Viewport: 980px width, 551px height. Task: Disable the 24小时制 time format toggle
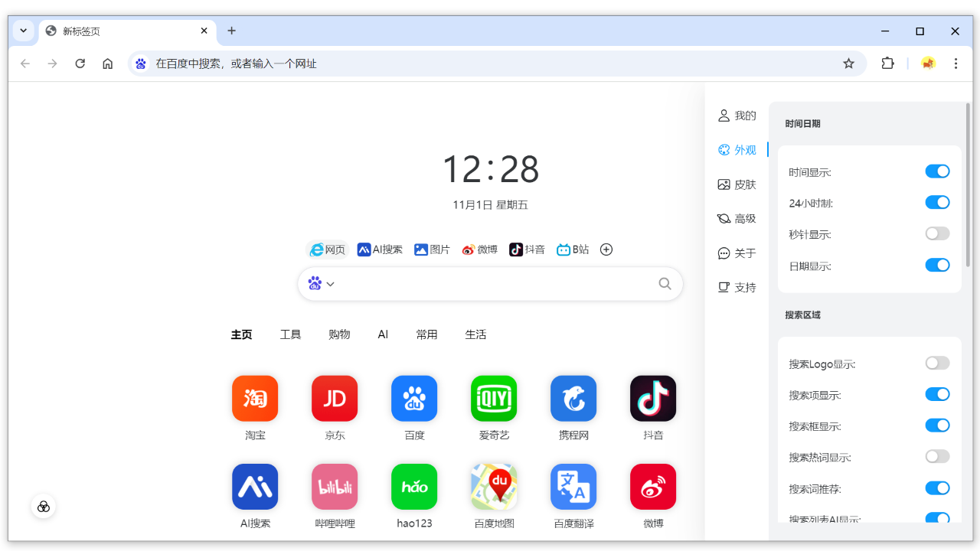[937, 202]
